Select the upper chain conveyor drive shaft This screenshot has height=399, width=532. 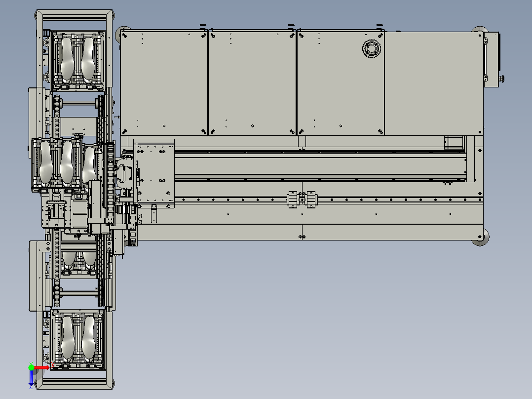(x=79, y=103)
